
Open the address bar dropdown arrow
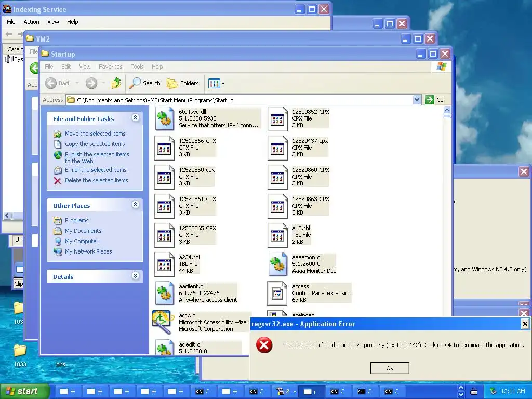point(417,100)
